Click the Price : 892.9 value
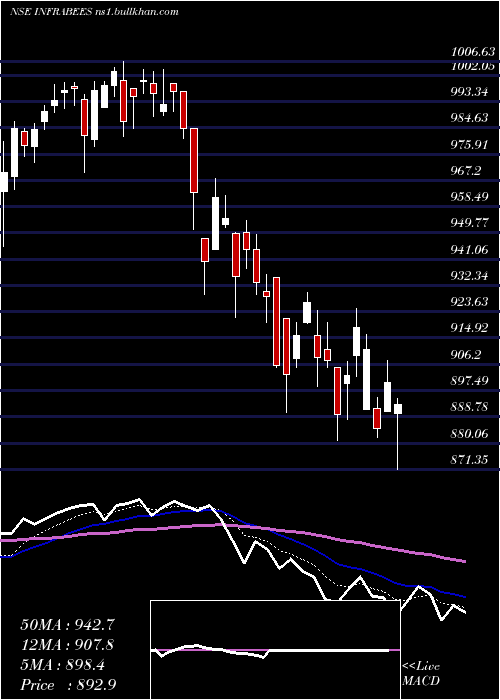Image resolution: width=500 pixels, height=700 pixels. [69, 685]
